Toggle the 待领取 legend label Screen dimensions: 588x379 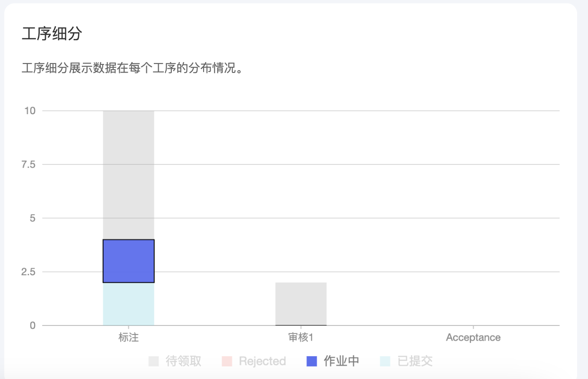pyautogui.click(x=184, y=361)
